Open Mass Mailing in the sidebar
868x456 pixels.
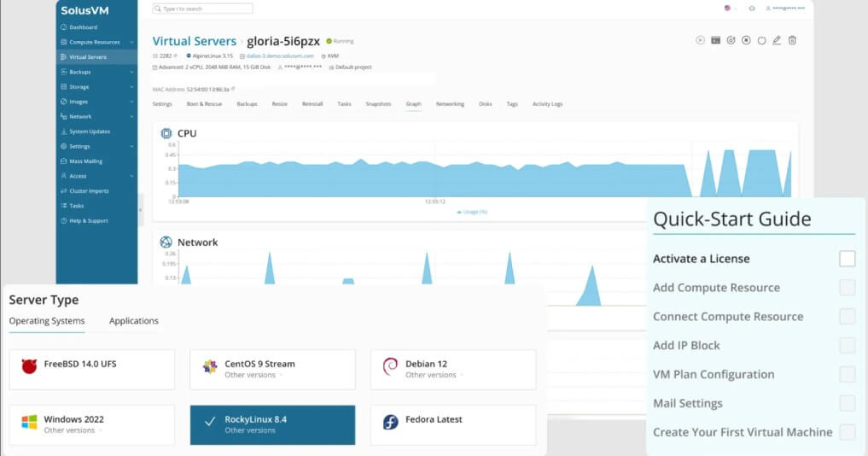point(85,161)
